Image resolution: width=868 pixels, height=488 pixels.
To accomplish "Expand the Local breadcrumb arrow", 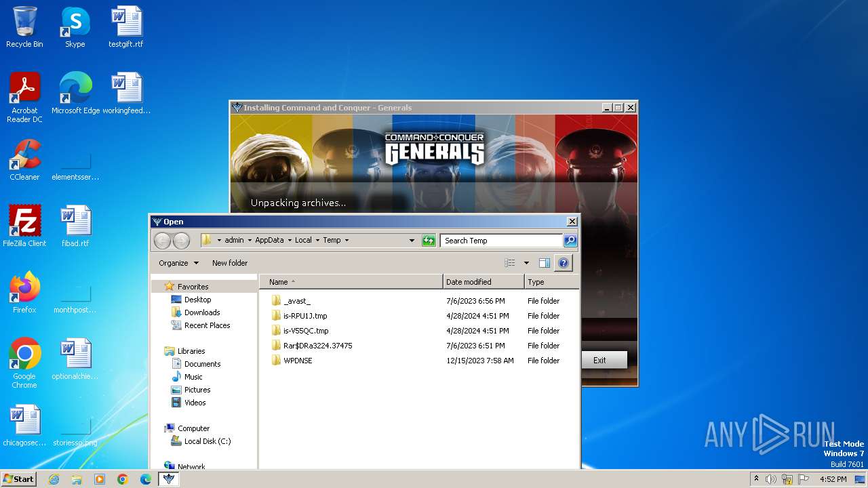I will pos(317,241).
